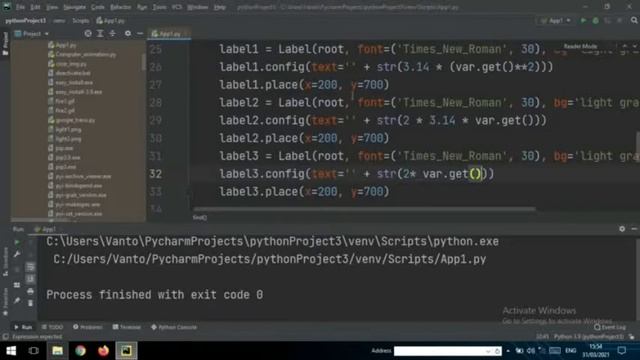Click the horizontal scrollbar of the editor
Screen dimensions: 640x360
(x=364, y=209)
